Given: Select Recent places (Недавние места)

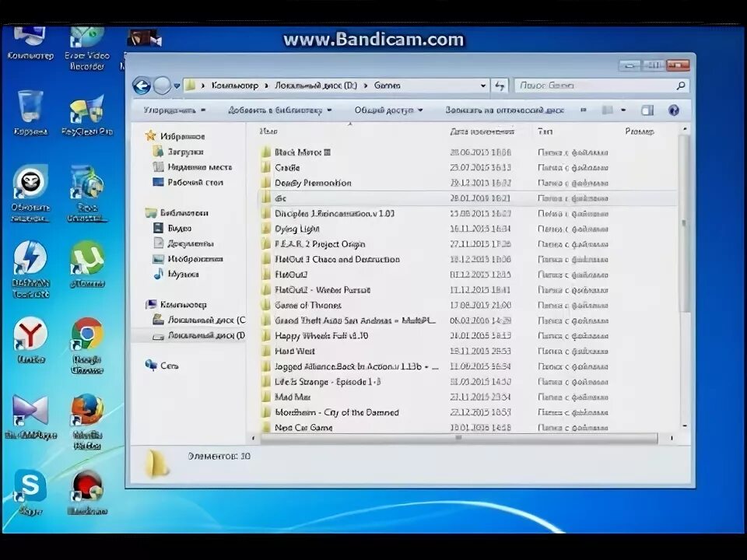Looking at the screenshot, I should tap(192, 167).
